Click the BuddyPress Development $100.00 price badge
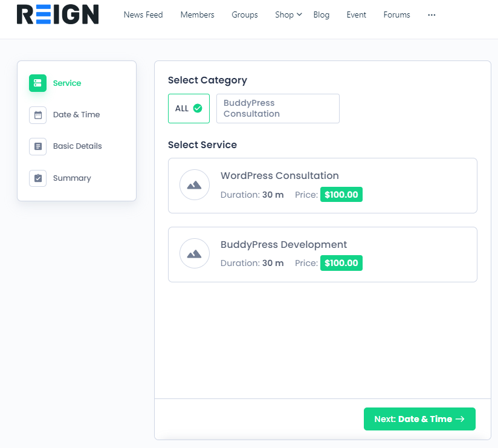The height and width of the screenshot is (448, 498). pyautogui.click(x=341, y=263)
